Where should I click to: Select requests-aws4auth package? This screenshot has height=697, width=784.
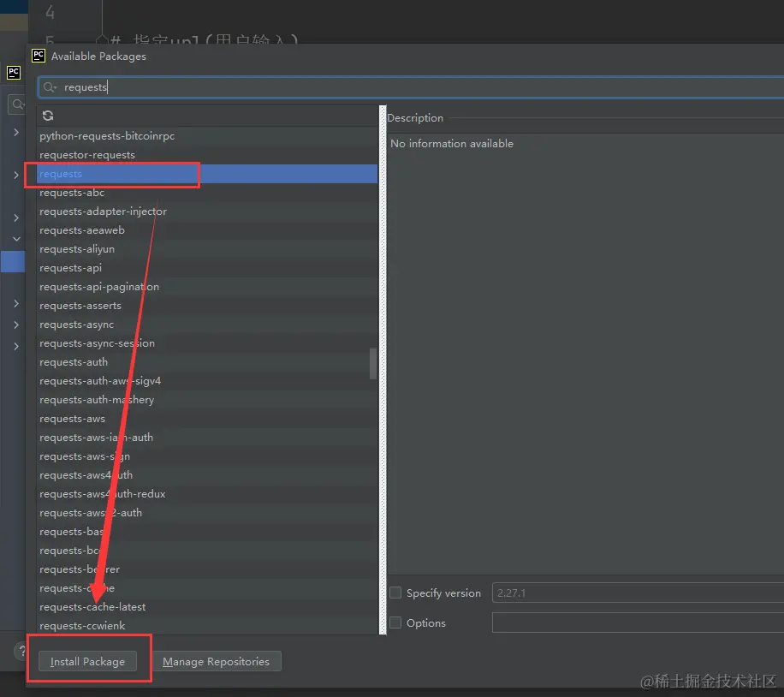[x=207, y=475]
